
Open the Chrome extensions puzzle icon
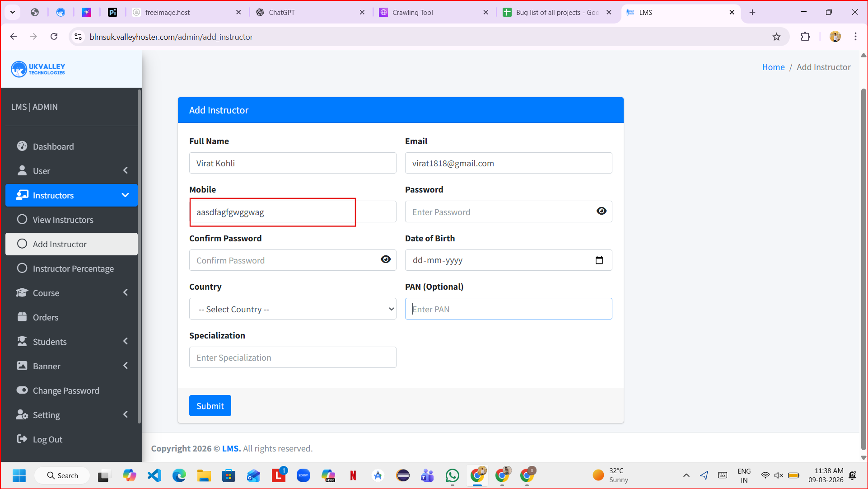click(805, 37)
